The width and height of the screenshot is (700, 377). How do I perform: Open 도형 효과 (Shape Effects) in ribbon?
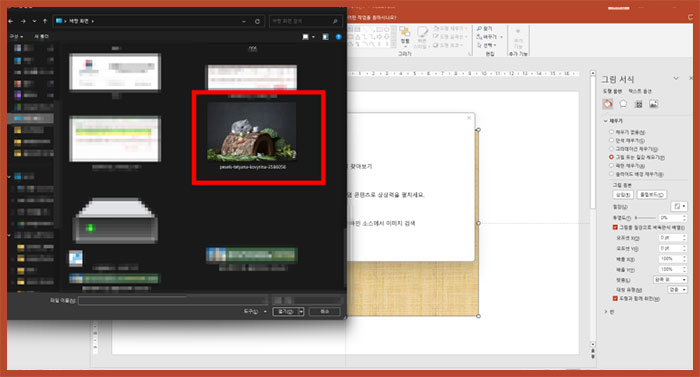coord(448,45)
